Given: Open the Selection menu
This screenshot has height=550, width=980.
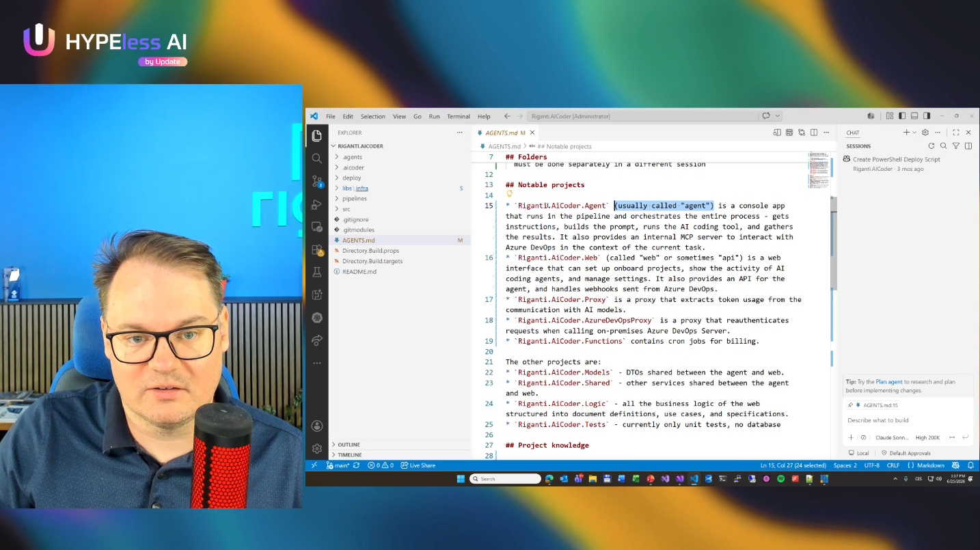Looking at the screenshot, I should coord(373,116).
